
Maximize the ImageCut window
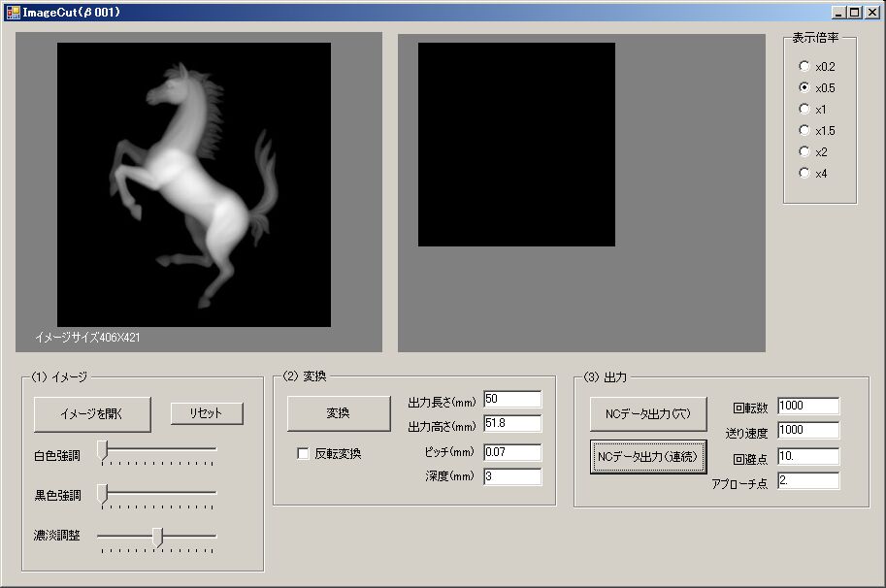click(x=855, y=13)
